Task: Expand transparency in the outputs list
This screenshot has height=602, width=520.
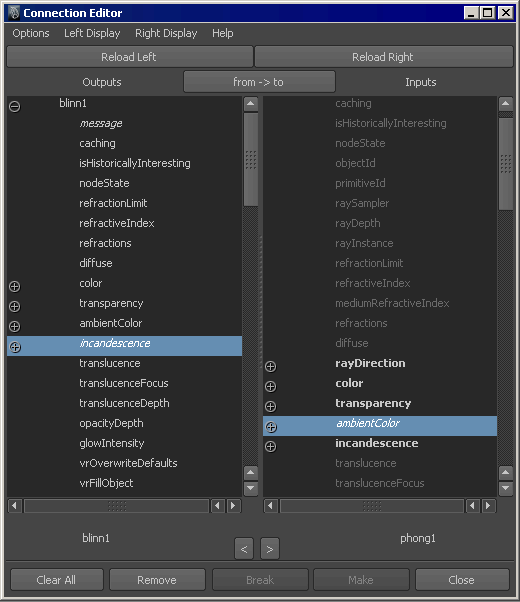Action: (x=15, y=306)
